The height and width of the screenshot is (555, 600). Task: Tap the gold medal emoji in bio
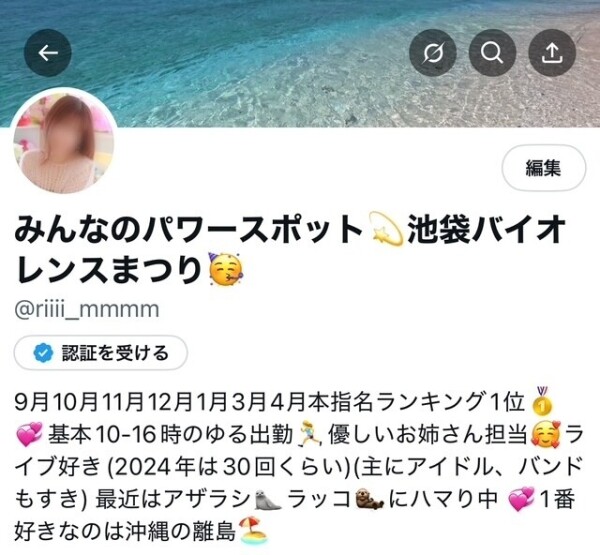[543, 401]
